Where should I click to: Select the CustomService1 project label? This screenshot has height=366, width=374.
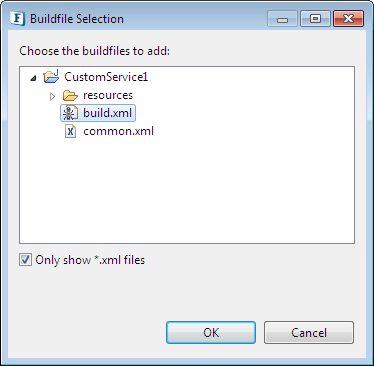[x=106, y=77]
